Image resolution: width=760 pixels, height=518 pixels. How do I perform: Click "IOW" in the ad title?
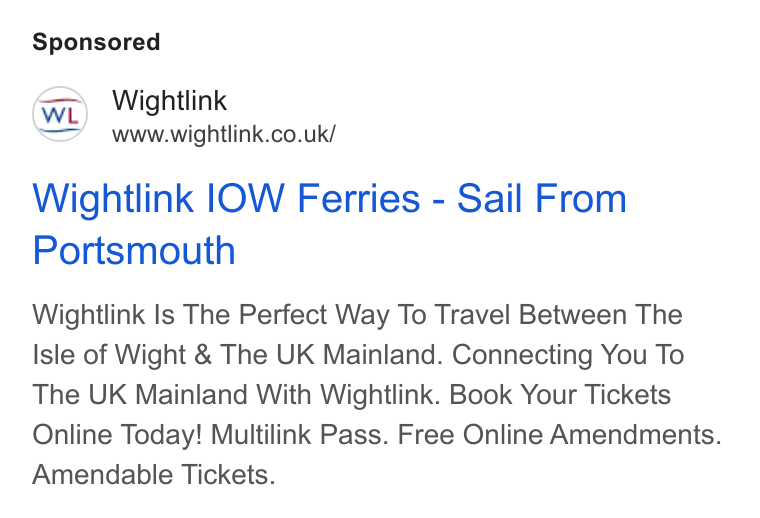pyautogui.click(x=245, y=198)
